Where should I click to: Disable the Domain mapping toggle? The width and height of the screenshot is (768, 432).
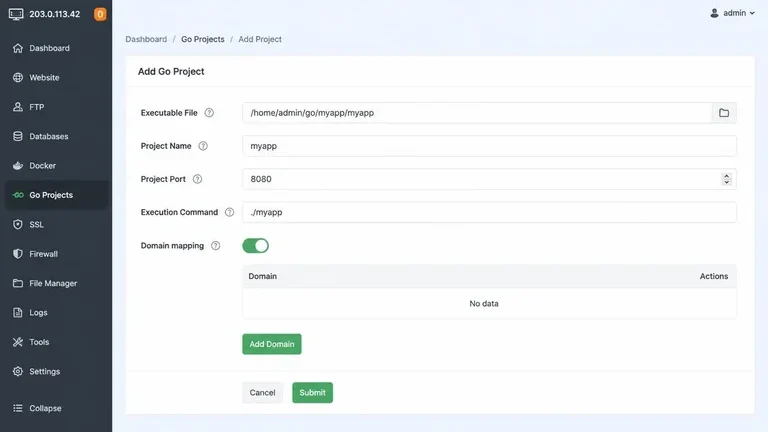[255, 245]
